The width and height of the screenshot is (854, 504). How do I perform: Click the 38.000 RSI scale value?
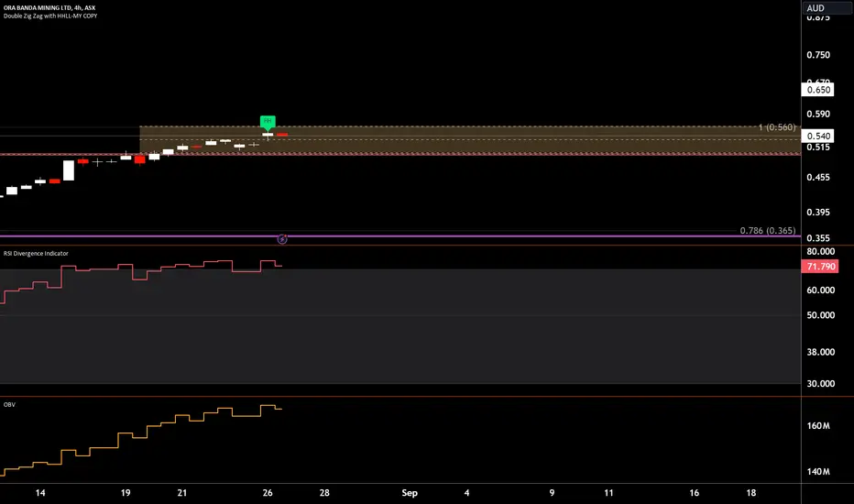[820, 352]
